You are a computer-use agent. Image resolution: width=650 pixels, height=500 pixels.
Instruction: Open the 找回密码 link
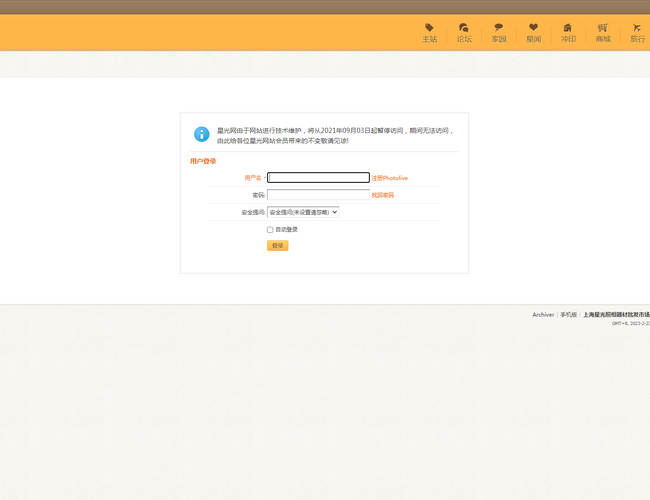point(382,195)
